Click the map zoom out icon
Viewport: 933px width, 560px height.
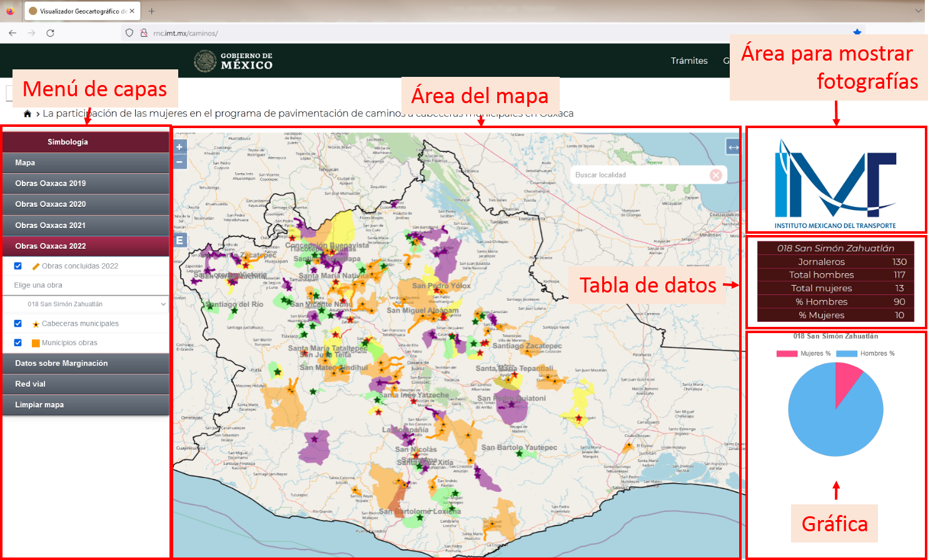179,161
